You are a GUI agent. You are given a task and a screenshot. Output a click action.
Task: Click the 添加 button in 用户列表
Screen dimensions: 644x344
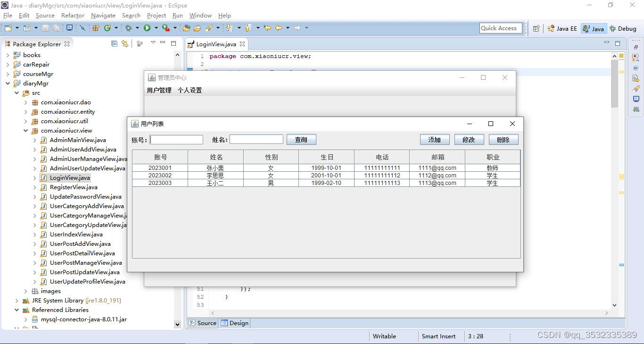435,140
